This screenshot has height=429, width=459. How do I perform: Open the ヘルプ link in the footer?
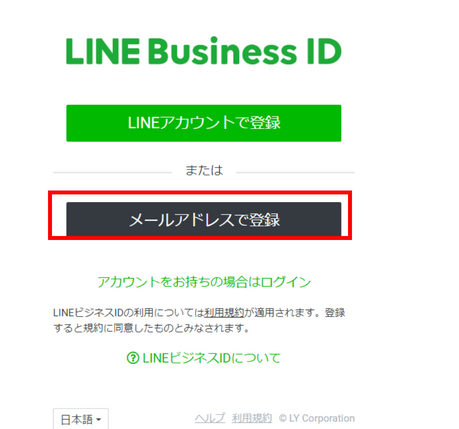pyautogui.click(x=210, y=418)
